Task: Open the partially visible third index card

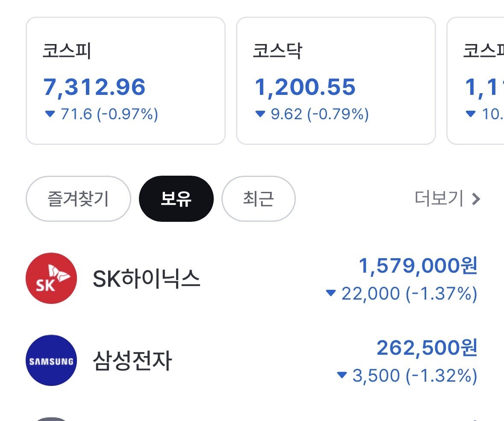Action: pyautogui.click(x=475, y=81)
